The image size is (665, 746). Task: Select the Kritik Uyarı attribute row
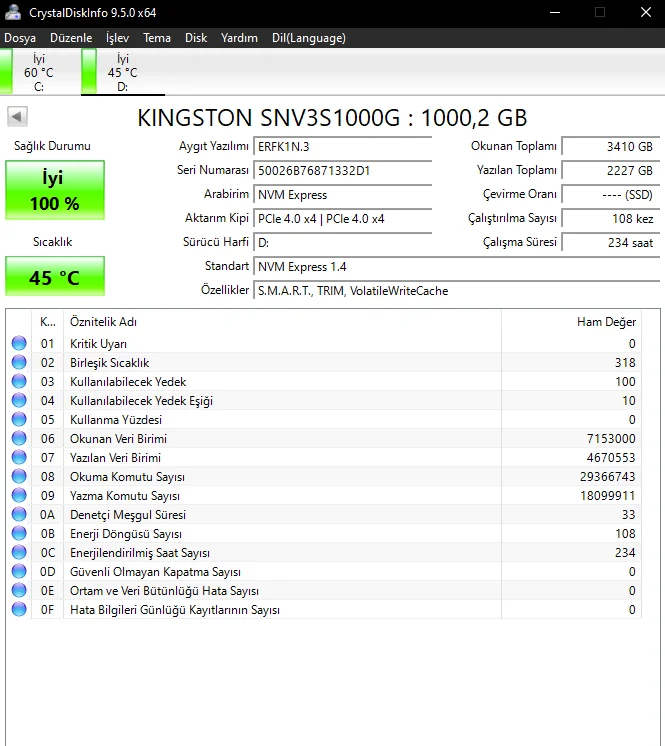[323, 343]
